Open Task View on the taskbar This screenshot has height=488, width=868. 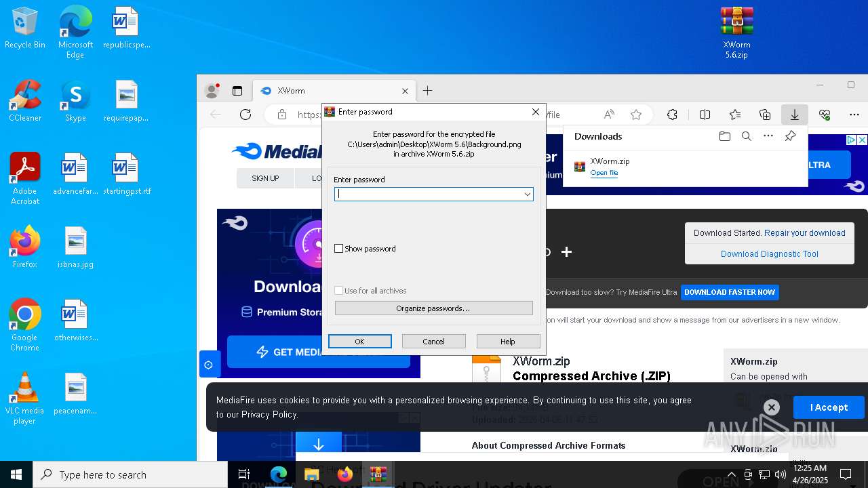[244, 474]
